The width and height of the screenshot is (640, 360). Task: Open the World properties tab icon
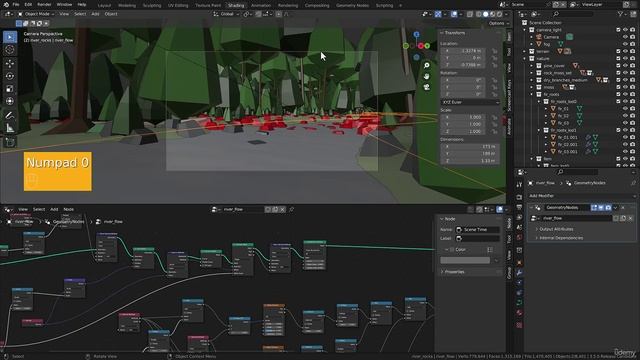[519, 238]
